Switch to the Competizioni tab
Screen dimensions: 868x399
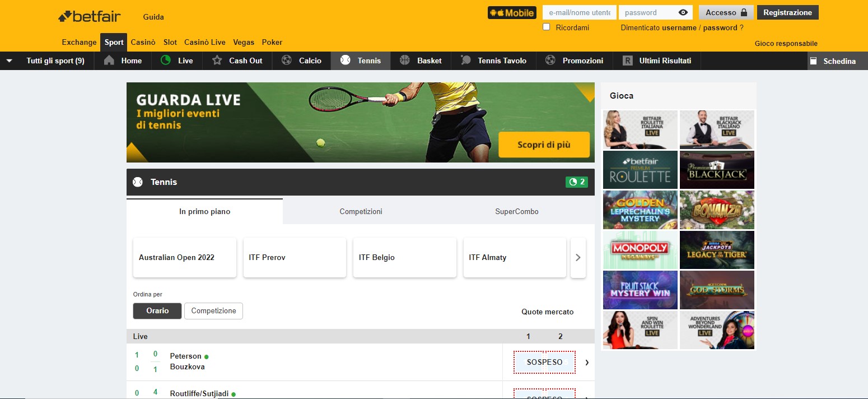coord(360,211)
